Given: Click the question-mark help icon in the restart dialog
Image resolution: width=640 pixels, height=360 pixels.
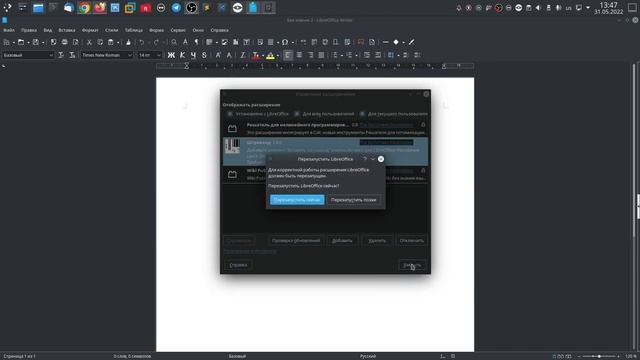Looking at the screenshot, I should 364,159.
